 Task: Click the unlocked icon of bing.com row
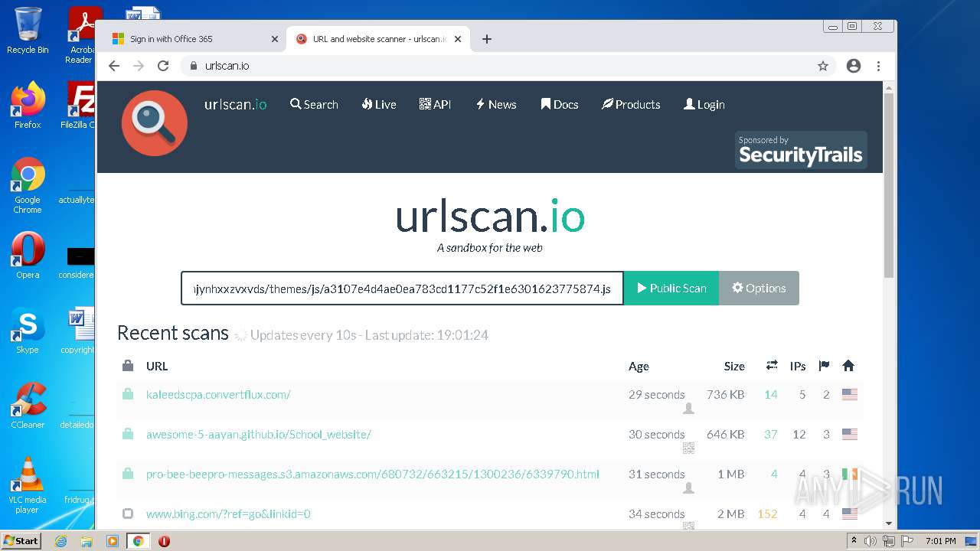point(128,514)
